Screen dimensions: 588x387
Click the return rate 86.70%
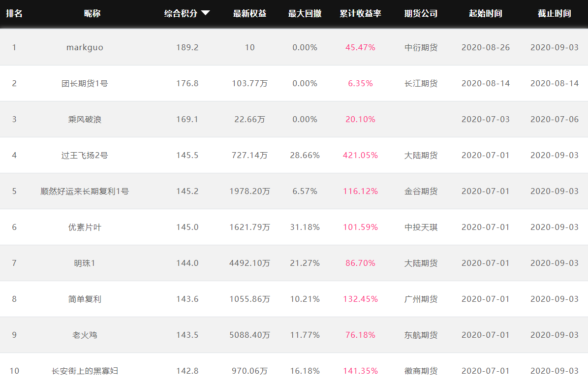360,263
